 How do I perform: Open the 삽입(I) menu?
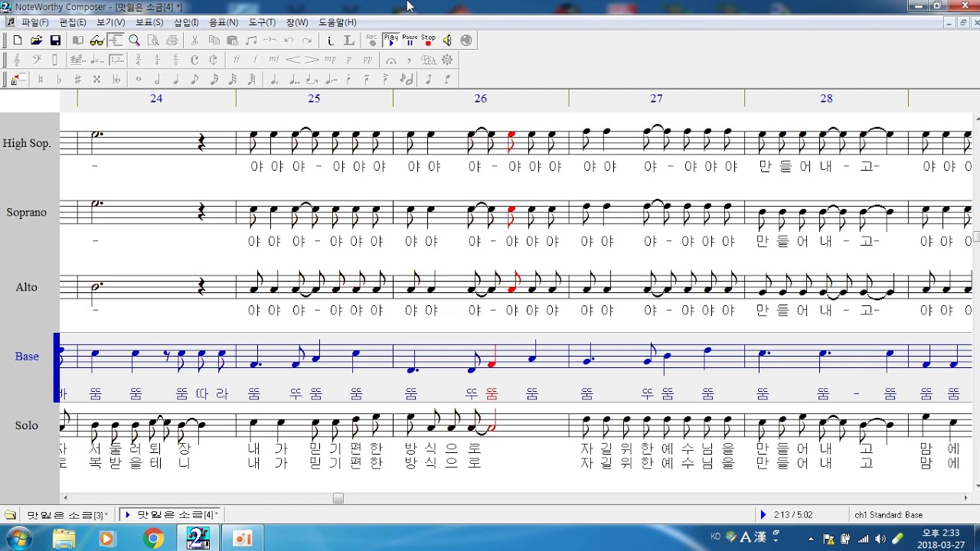[x=186, y=22]
